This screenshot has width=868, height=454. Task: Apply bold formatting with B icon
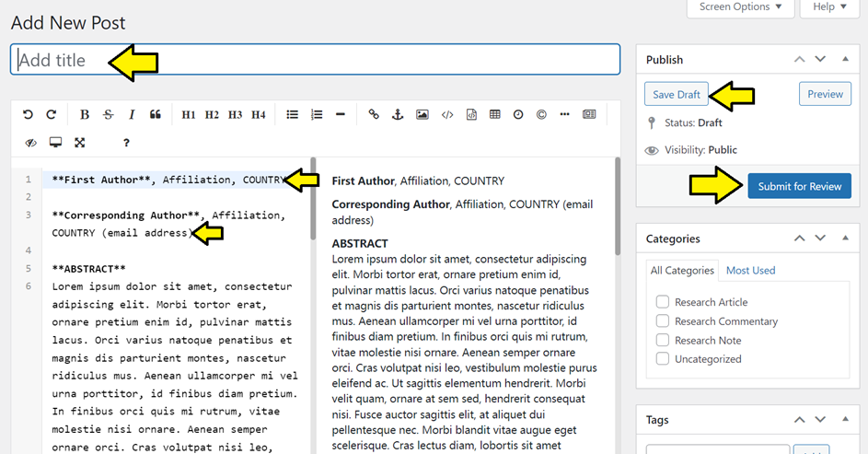click(x=84, y=114)
